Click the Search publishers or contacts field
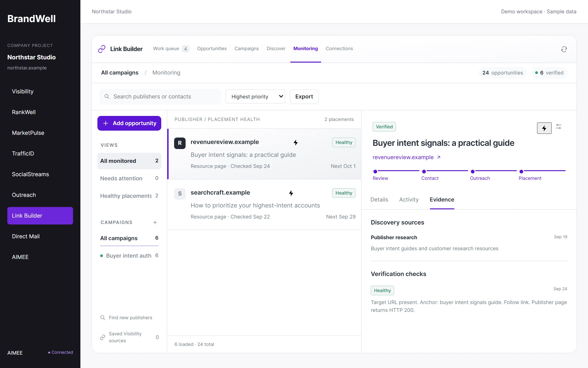588x368 pixels. click(160, 96)
